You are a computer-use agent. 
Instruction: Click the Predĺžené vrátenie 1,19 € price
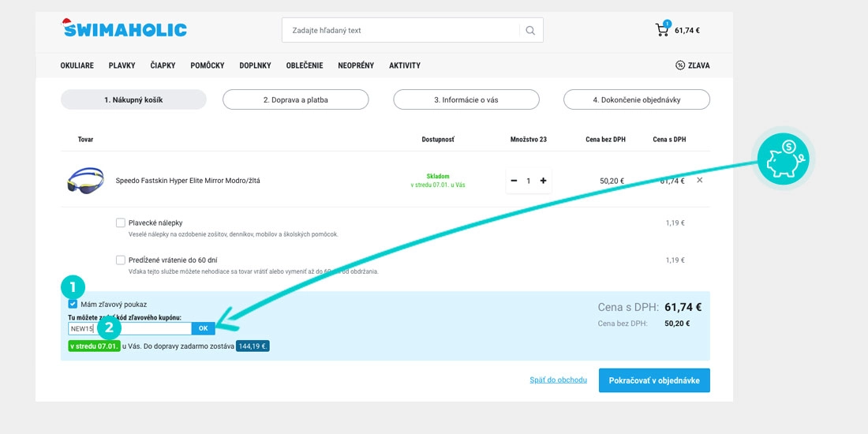pos(675,260)
